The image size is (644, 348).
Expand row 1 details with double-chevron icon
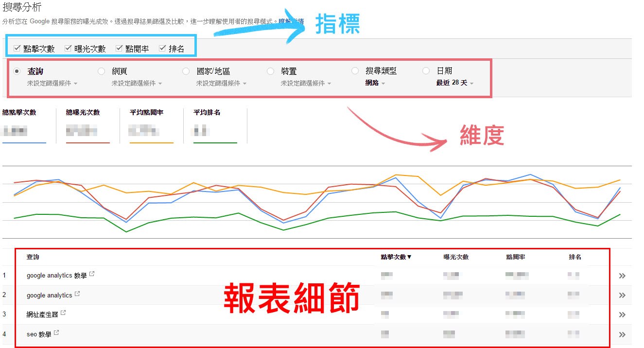pos(622,276)
